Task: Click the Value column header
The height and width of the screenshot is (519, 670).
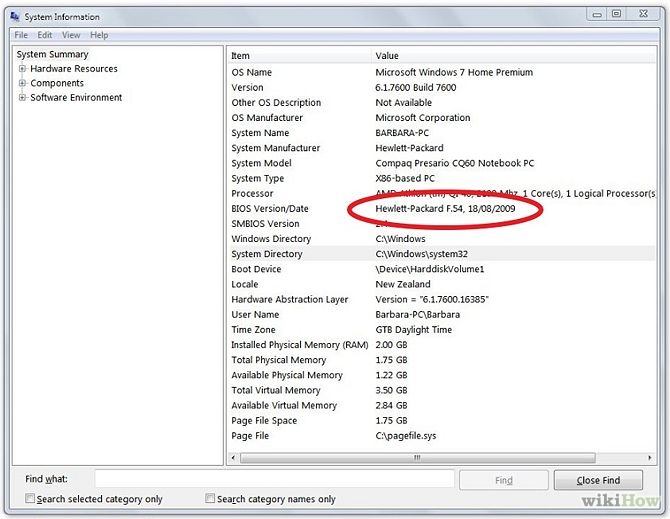Action: [x=514, y=56]
